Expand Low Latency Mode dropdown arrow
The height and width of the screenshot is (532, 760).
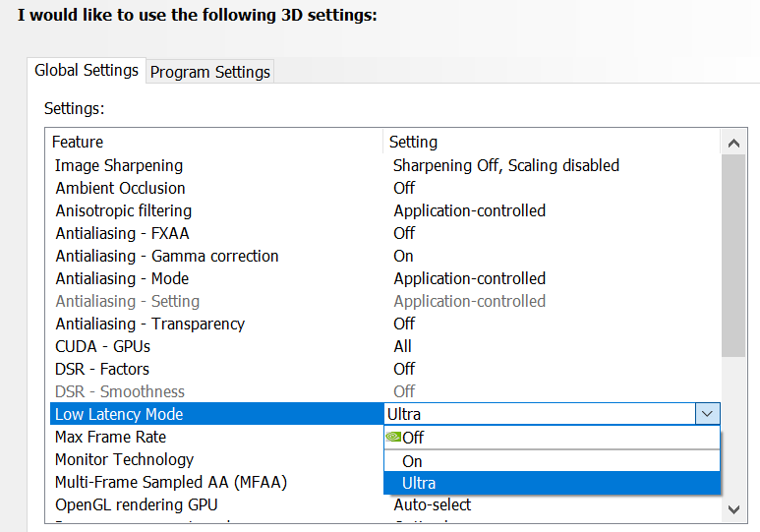click(x=707, y=414)
